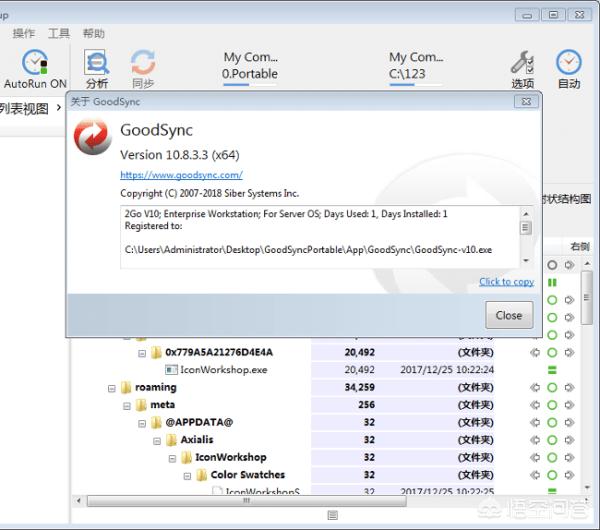Click right arrow on meta row

click(x=569, y=405)
